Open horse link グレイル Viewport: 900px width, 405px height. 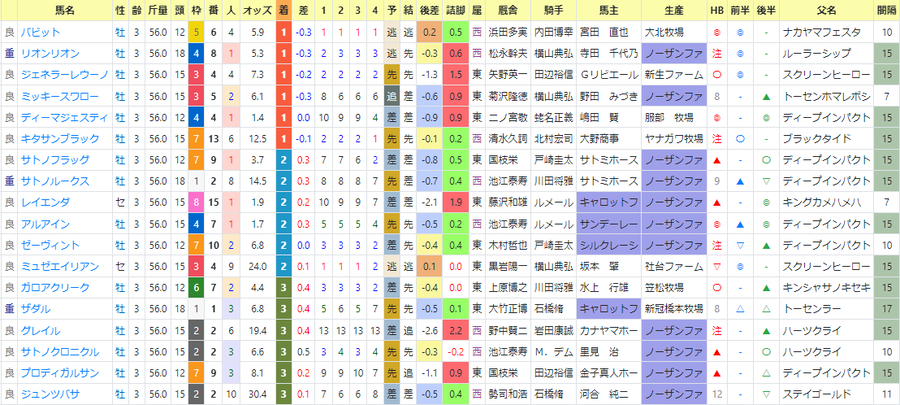pos(40,330)
